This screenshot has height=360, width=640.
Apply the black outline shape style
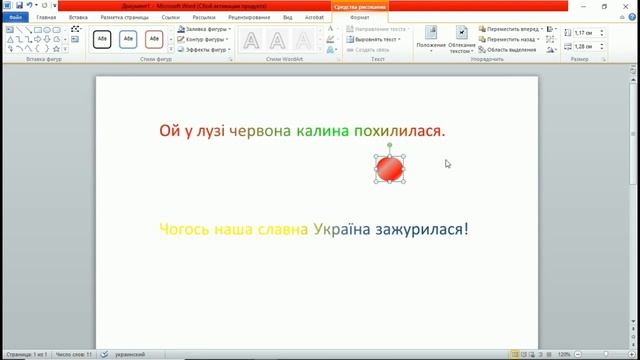point(102,39)
